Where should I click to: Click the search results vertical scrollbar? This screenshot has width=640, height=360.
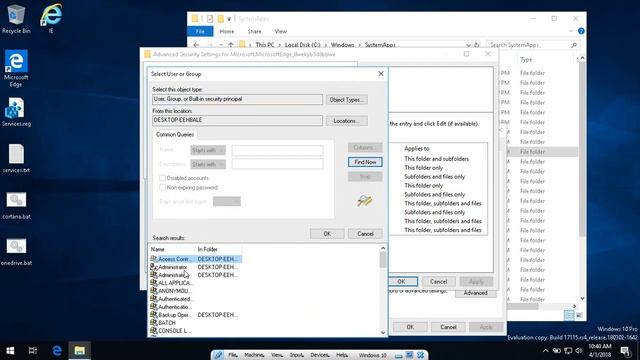coord(383,290)
